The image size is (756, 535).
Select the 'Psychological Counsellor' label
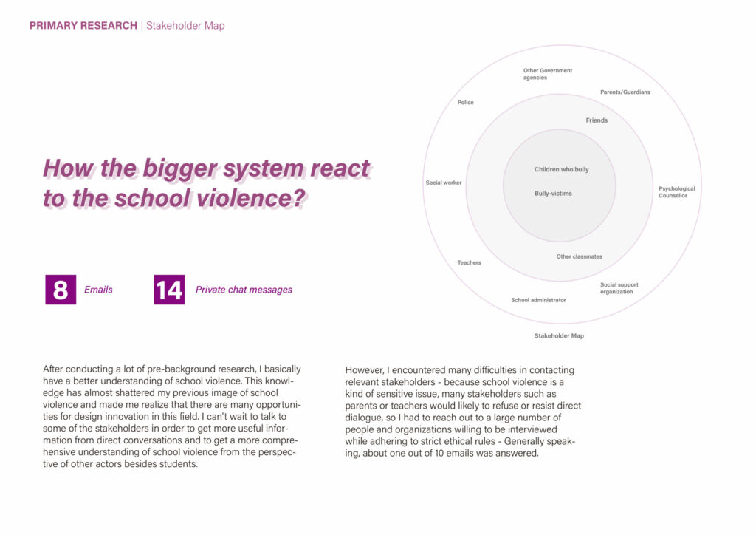tap(676, 192)
